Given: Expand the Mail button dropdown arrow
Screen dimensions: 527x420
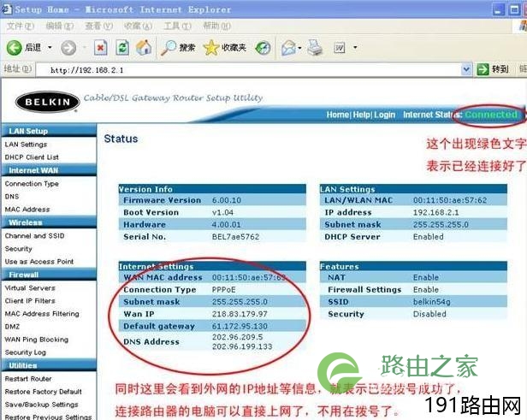Looking at the screenshot, I should (x=299, y=48).
